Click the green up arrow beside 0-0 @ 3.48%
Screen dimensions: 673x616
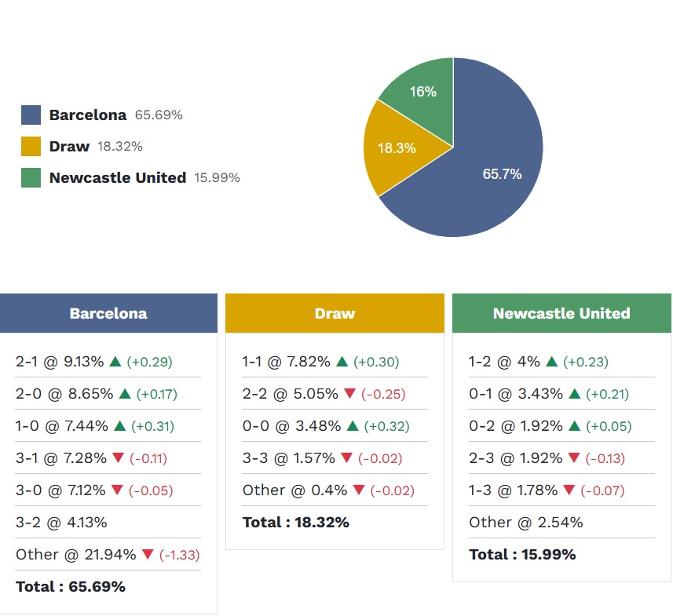tap(353, 426)
